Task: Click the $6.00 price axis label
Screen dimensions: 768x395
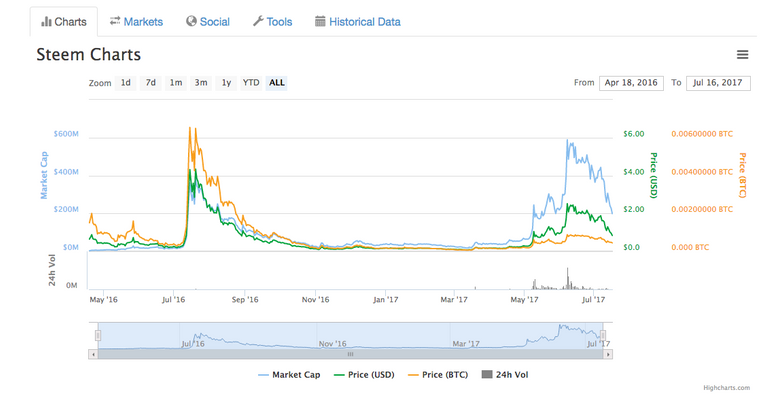Action: pyautogui.click(x=634, y=134)
